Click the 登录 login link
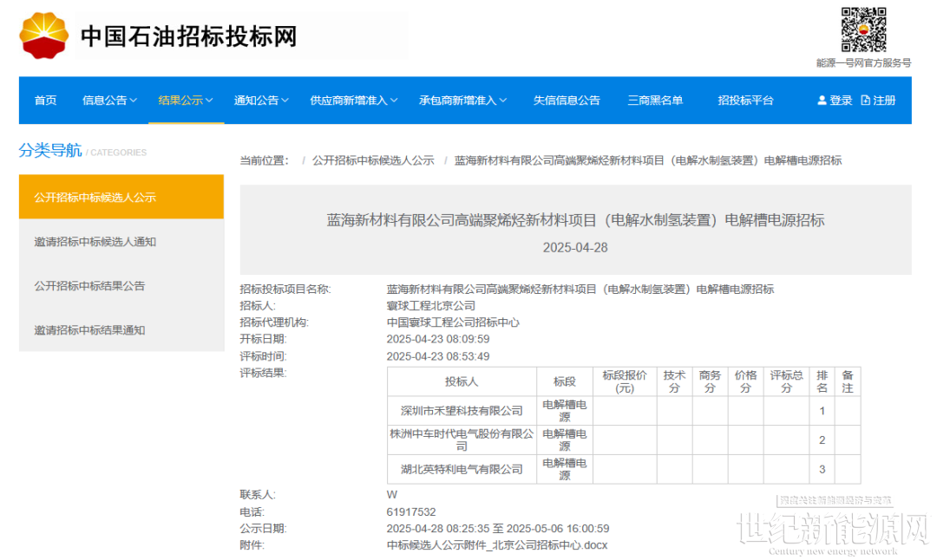Viewport: 937px width, 560px height. pos(841,101)
